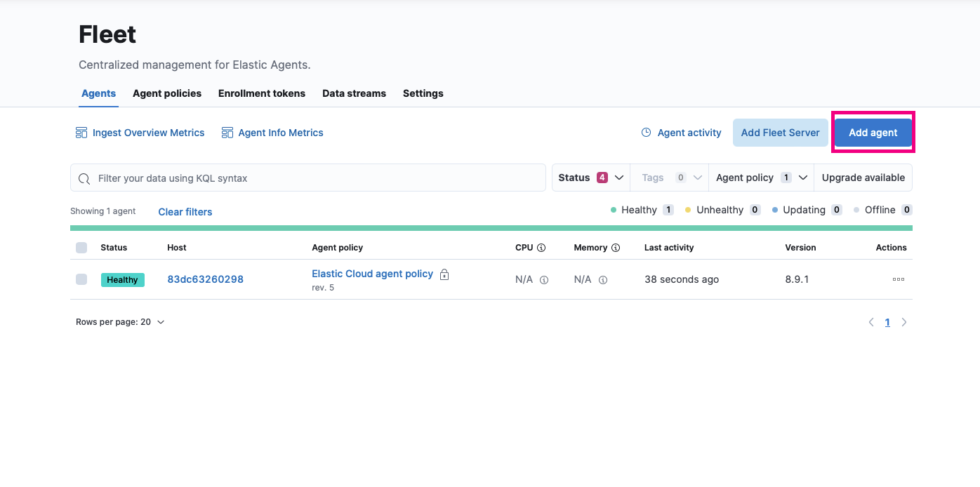Click the Add agent button

point(873,133)
